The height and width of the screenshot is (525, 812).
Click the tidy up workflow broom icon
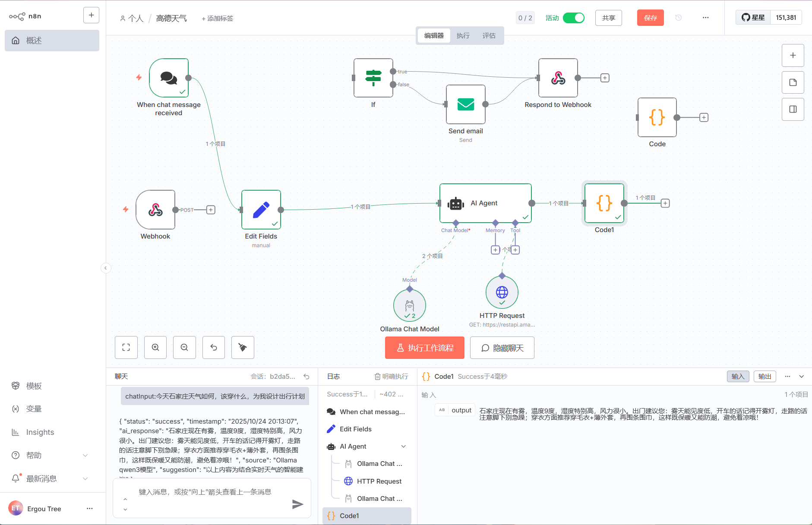coord(243,347)
